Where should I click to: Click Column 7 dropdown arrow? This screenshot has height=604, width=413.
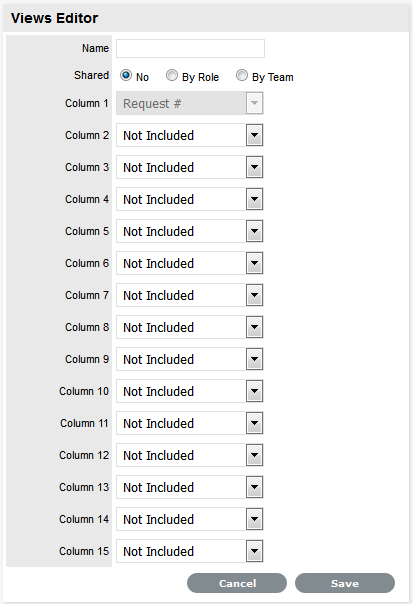[x=254, y=295]
